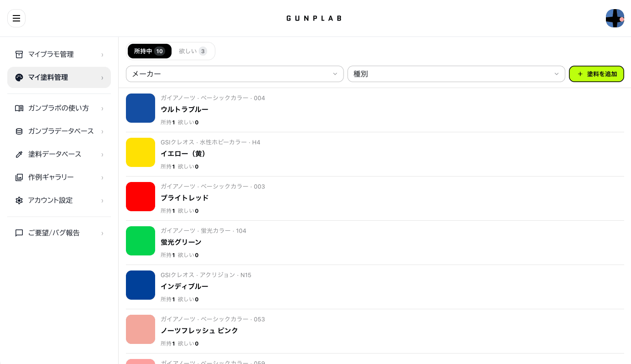Click the ガイアノーツ · ベーシックカラー · 003 label
The height and width of the screenshot is (364, 631).
pyautogui.click(x=213, y=187)
